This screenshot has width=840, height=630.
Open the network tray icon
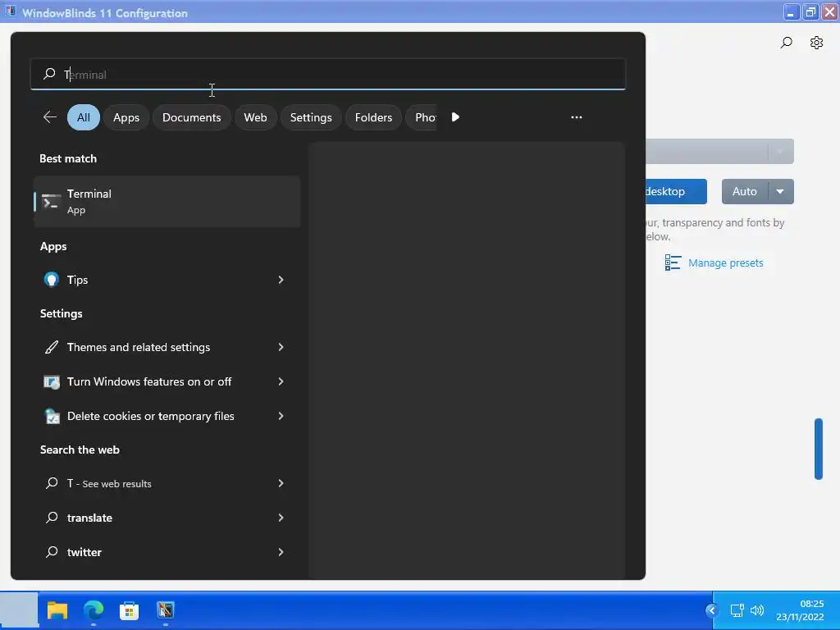click(737, 610)
